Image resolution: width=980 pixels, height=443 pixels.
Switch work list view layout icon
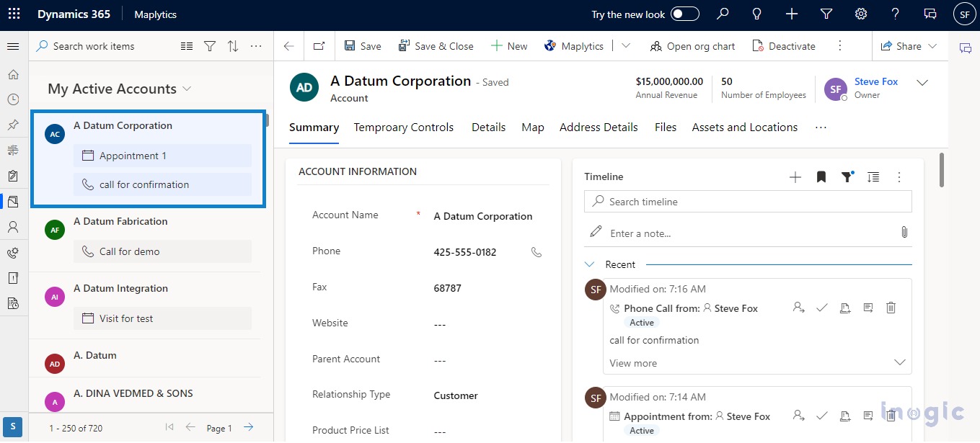pyautogui.click(x=187, y=46)
